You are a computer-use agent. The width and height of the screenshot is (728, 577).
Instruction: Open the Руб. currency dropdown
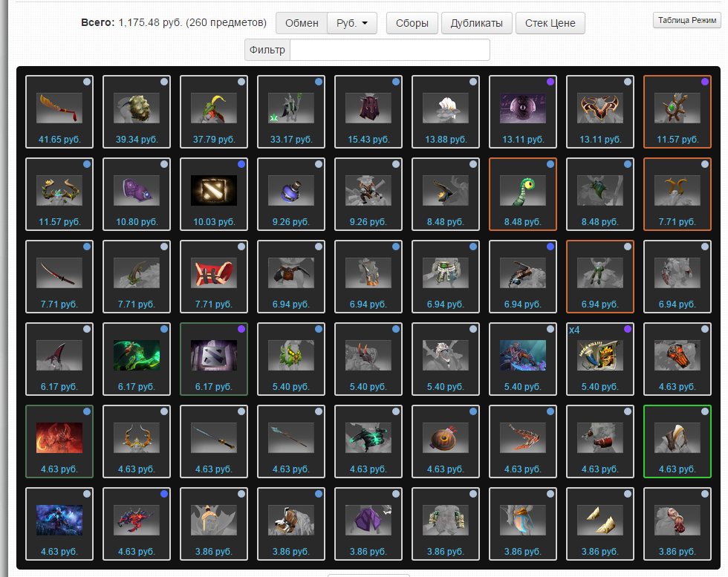(352, 23)
